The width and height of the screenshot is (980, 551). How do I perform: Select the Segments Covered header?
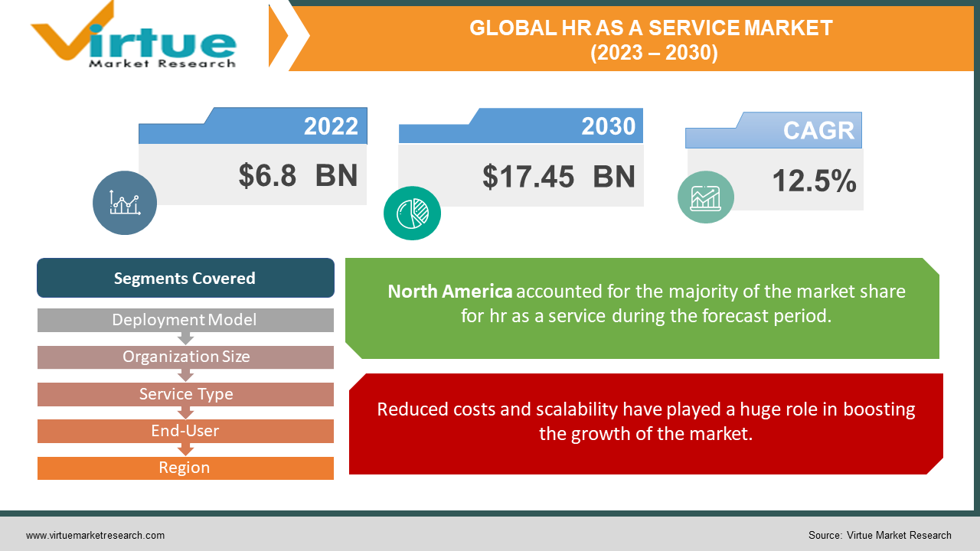pyautogui.click(x=185, y=278)
